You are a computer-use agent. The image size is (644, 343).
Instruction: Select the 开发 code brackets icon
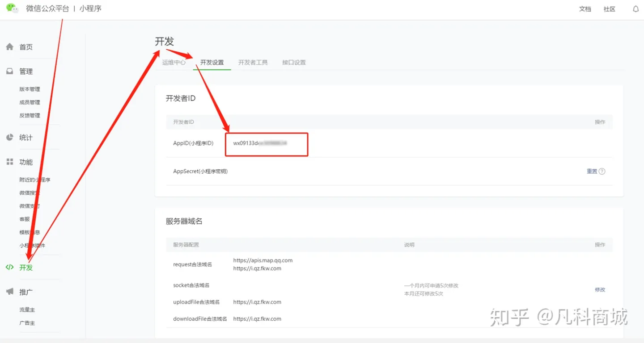tap(9, 267)
